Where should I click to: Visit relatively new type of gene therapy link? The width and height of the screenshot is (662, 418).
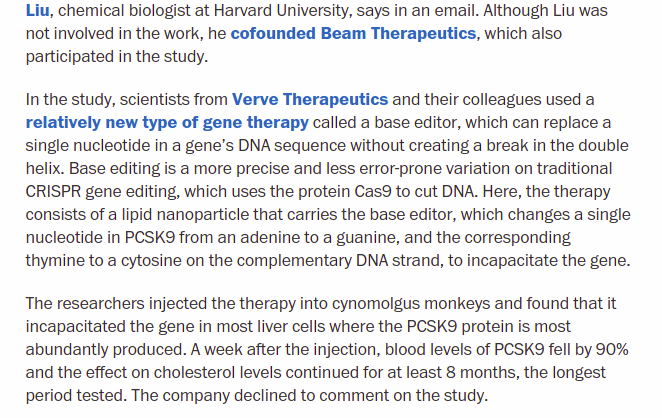[167, 123]
